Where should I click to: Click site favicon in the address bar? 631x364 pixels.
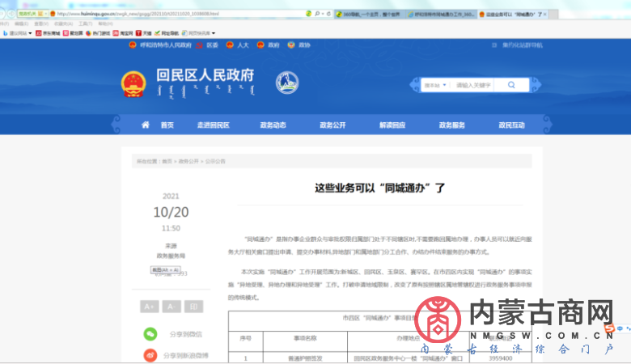[53, 14]
